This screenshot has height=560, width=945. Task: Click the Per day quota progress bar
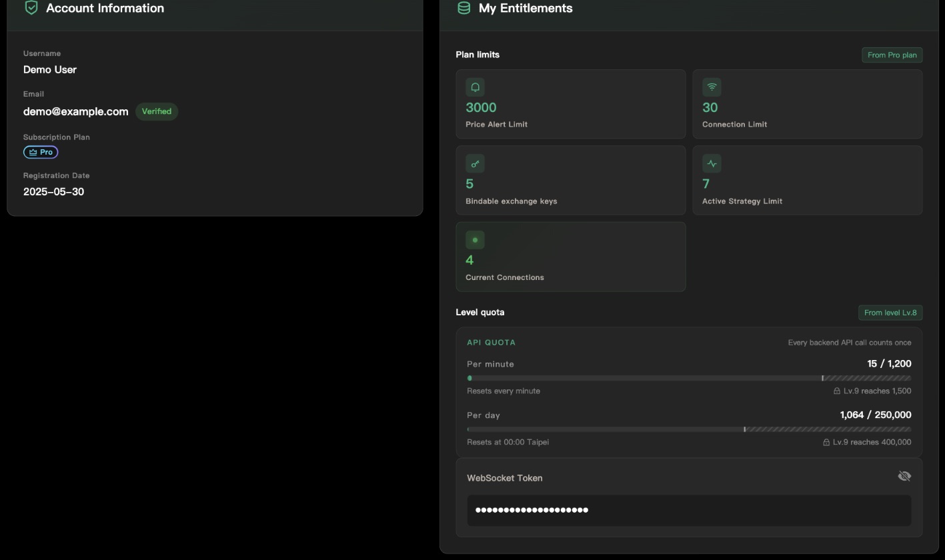coord(689,429)
